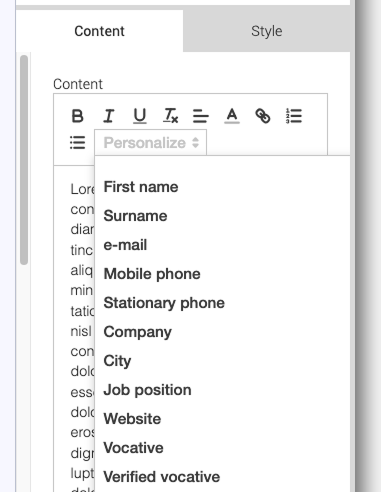Select Mobile phone option
381x492 pixels.
(x=152, y=274)
